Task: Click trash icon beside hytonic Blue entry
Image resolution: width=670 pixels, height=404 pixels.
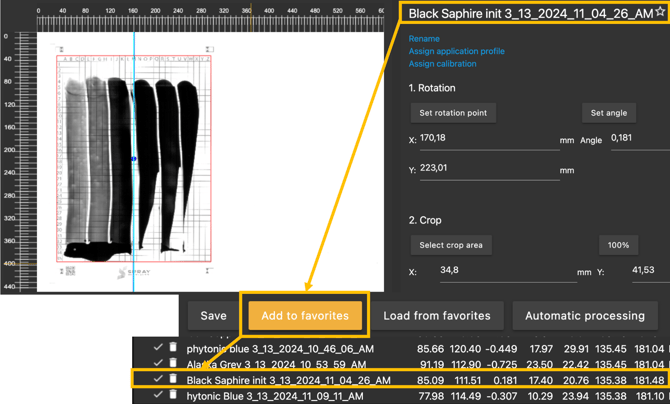Action: click(x=173, y=396)
